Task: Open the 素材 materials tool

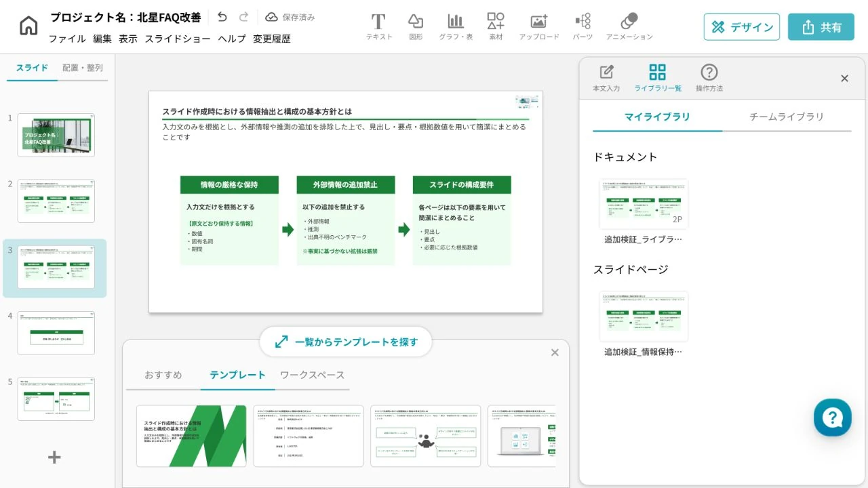Action: click(496, 27)
